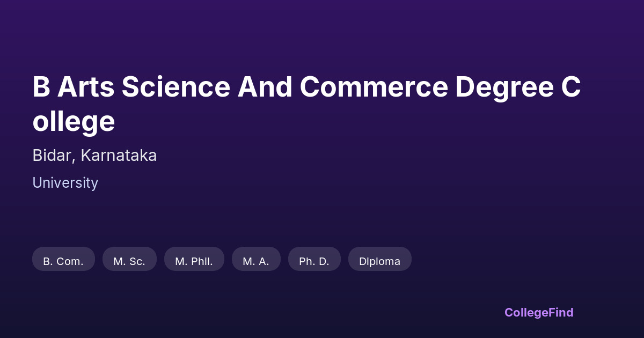
Task: Select the Ph. D. tag
Action: coord(314,261)
